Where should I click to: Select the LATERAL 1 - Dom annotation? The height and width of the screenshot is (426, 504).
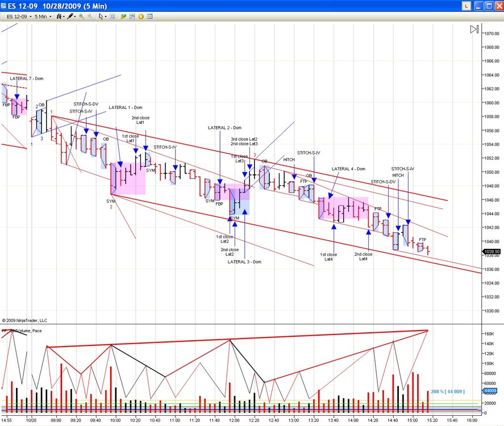[x=126, y=107]
